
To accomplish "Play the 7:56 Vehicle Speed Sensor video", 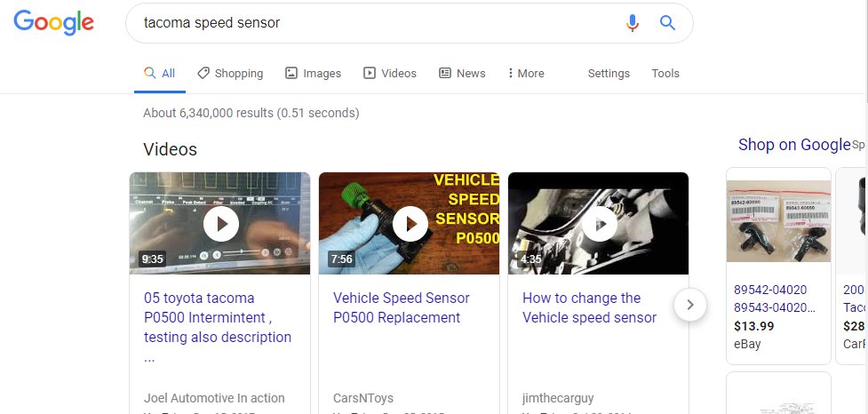I will coord(410,224).
